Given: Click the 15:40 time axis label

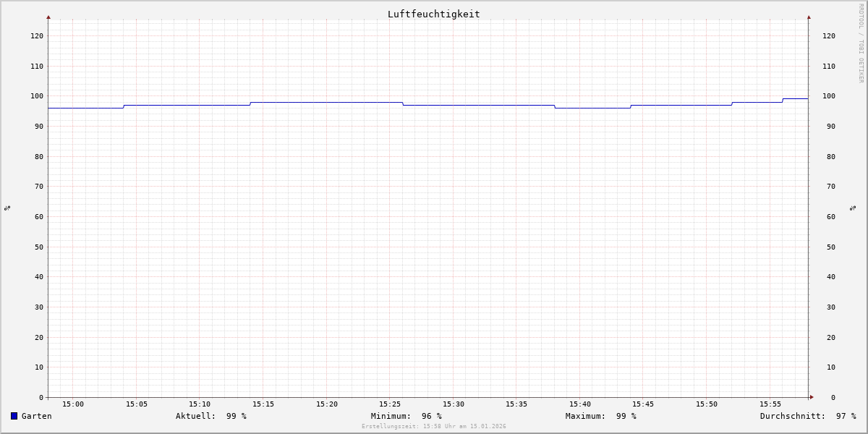Looking at the screenshot, I should click(580, 404).
